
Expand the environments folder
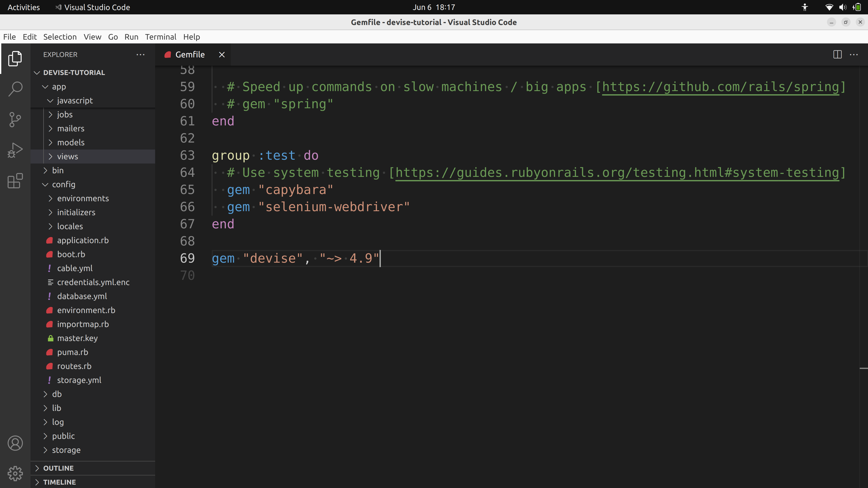(x=50, y=198)
